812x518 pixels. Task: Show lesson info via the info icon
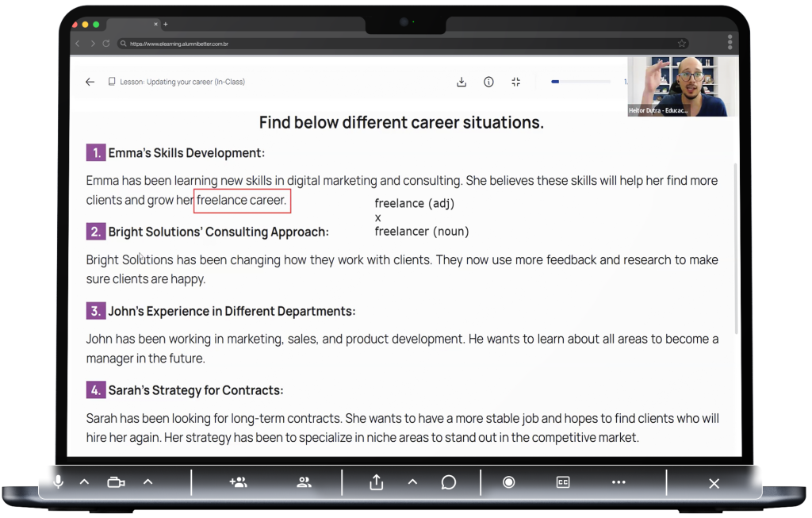coord(488,82)
